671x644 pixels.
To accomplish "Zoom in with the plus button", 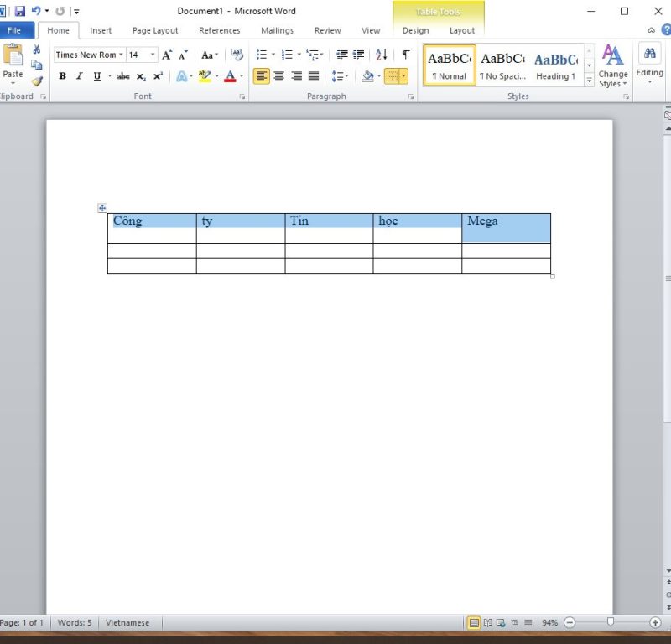I will point(655,622).
